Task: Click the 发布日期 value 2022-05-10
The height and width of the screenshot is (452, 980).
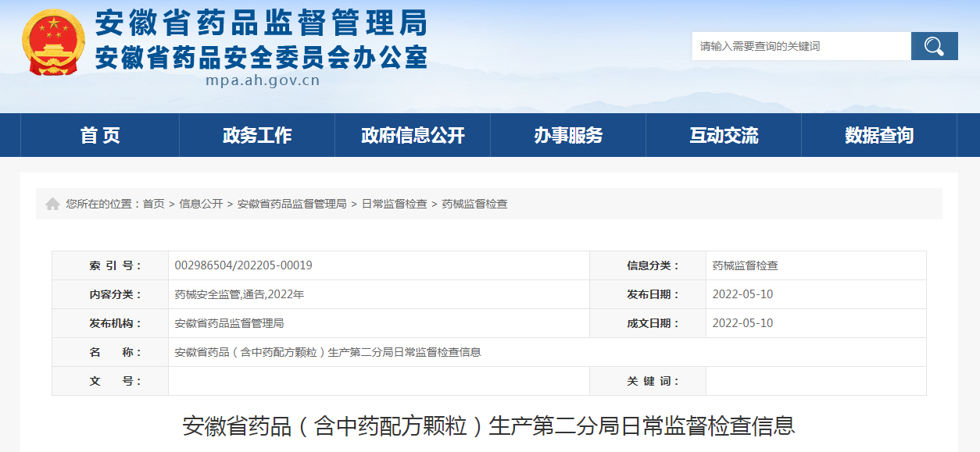Action: click(743, 294)
